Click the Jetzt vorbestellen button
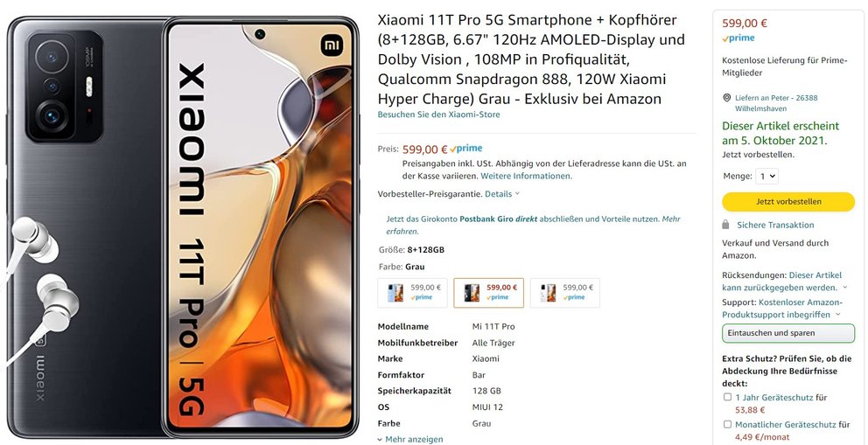The image size is (868, 445). click(x=788, y=202)
